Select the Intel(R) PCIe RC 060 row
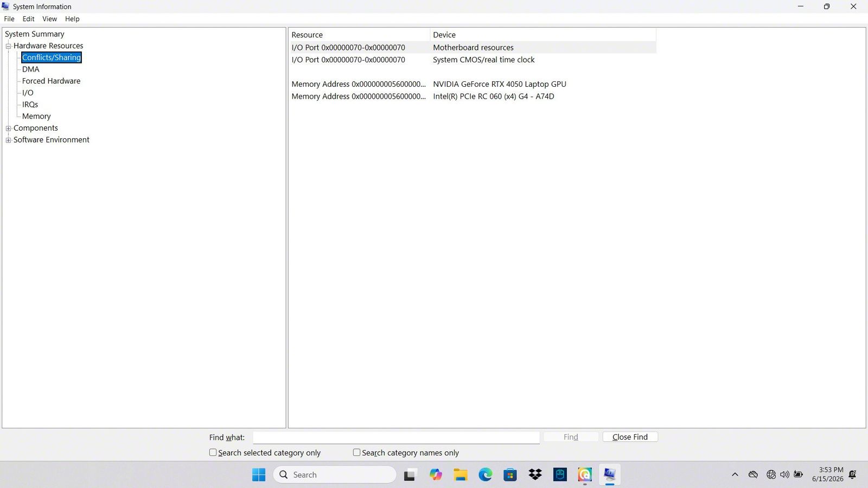The width and height of the screenshot is (868, 488). (473, 97)
